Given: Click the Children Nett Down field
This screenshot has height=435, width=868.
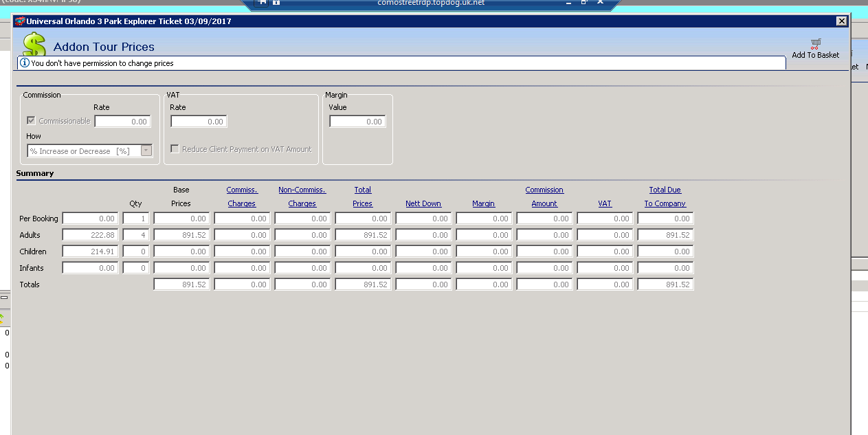Looking at the screenshot, I should tap(423, 252).
